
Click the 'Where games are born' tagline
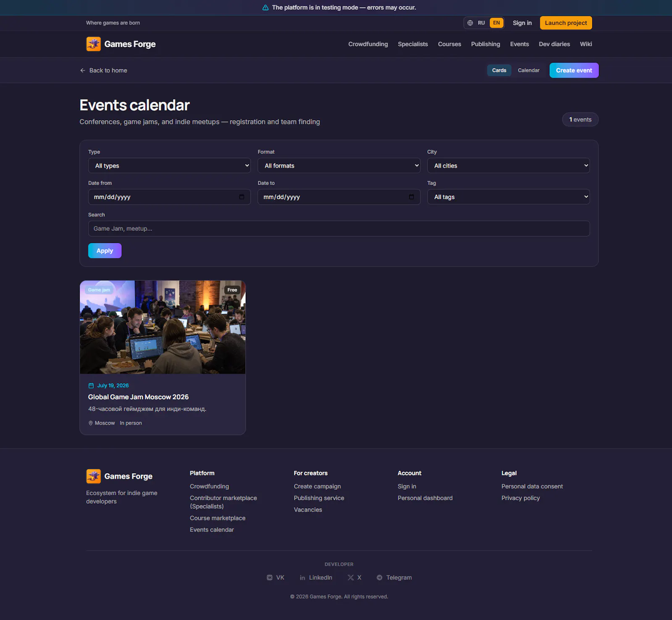[113, 23]
